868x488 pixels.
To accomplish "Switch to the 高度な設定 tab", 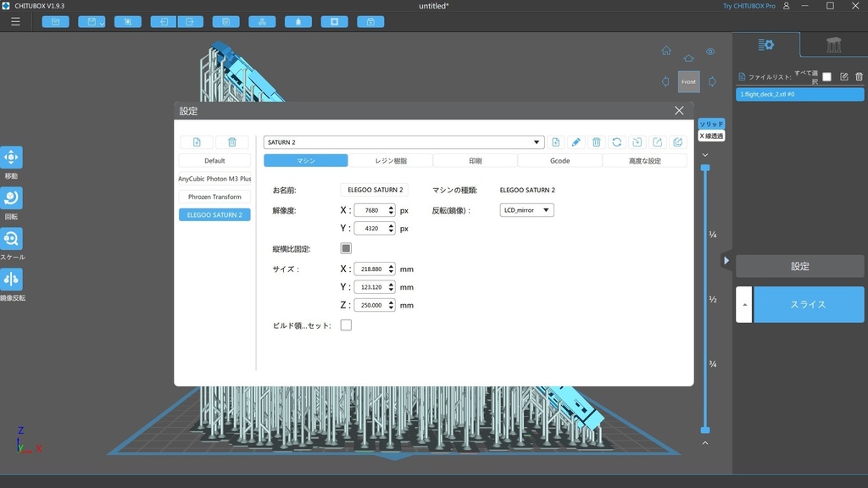I will [645, 160].
